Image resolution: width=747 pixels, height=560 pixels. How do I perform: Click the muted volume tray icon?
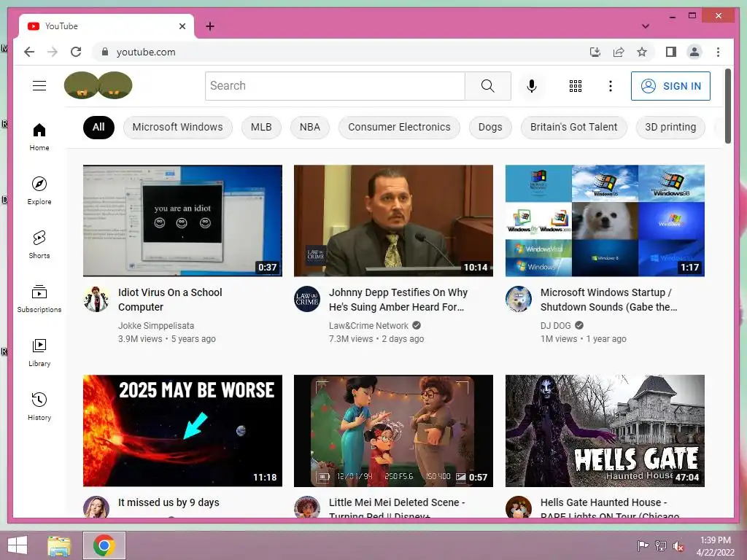click(678, 545)
